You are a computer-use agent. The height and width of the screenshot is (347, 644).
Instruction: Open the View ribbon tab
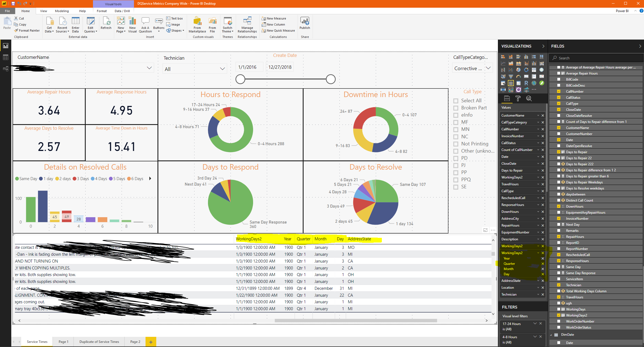pyautogui.click(x=43, y=11)
